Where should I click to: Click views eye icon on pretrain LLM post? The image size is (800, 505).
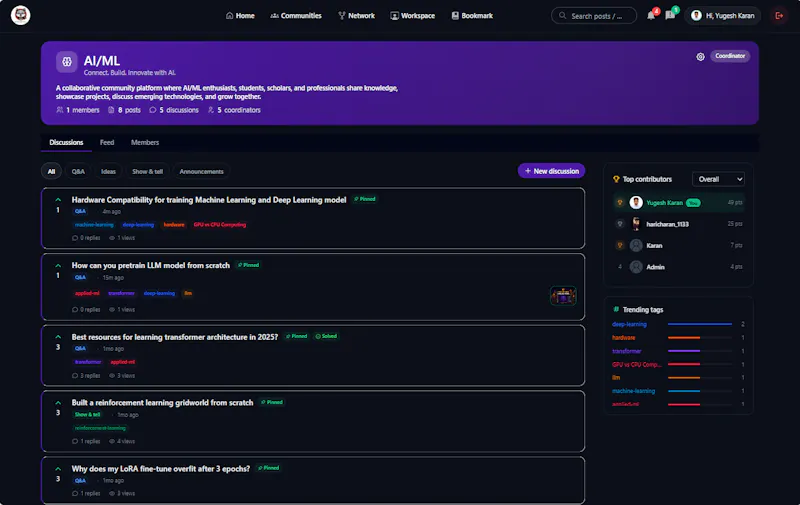pos(112,310)
